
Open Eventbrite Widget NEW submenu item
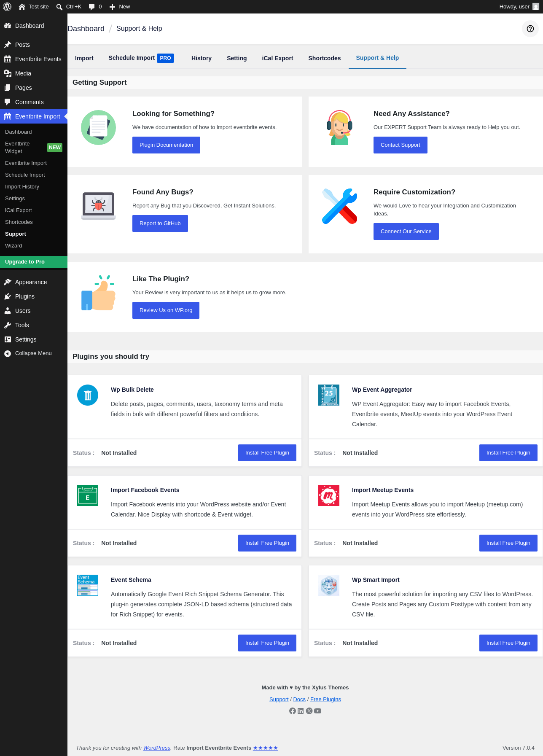point(34,148)
